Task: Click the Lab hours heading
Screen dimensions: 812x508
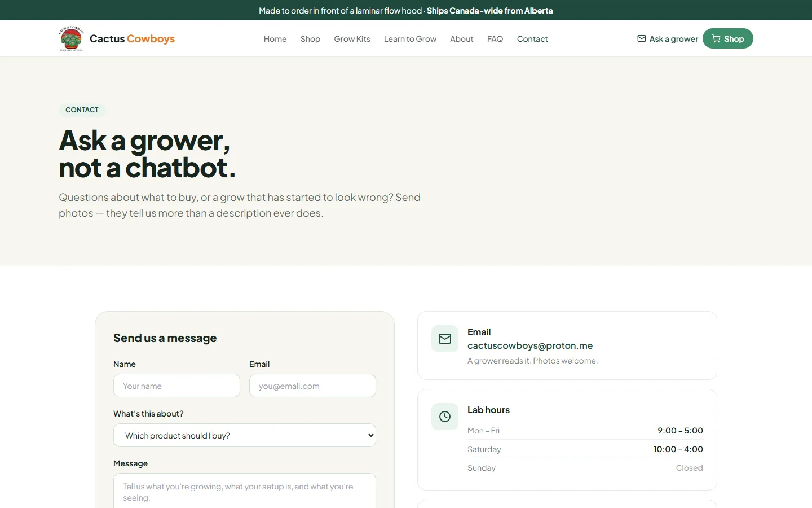Action: 488,410
